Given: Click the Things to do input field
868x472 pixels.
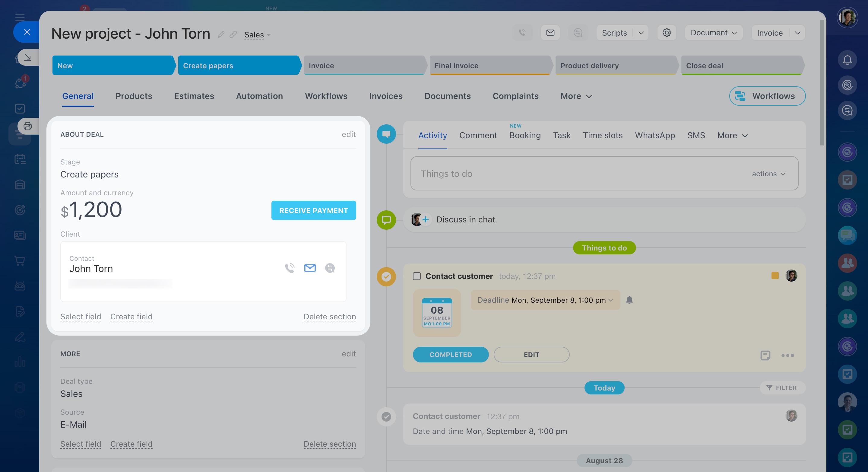Looking at the screenshot, I should (573, 174).
